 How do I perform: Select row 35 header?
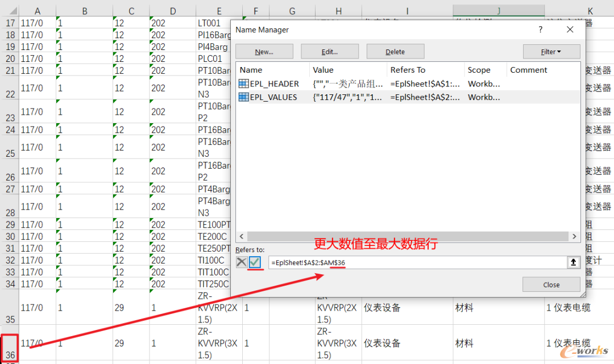coord(10,307)
